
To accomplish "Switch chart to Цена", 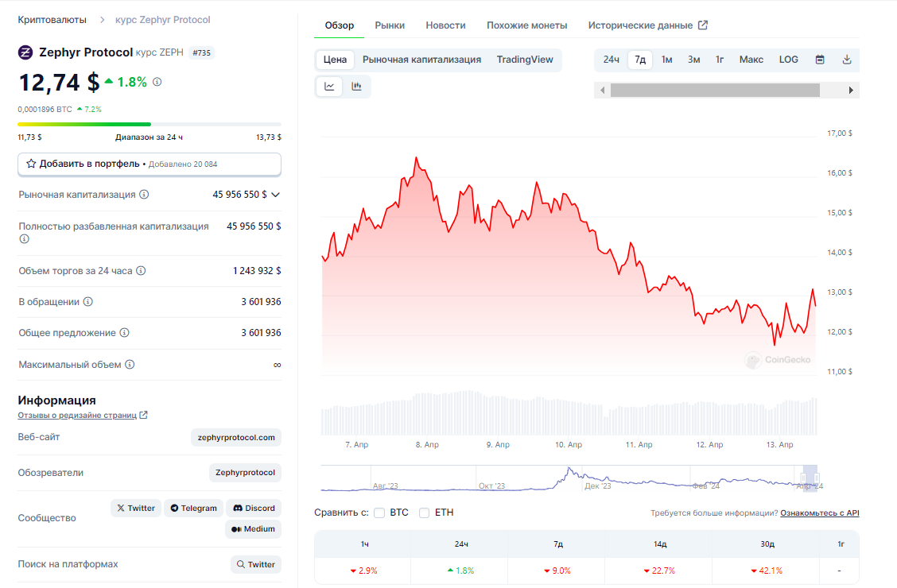I will click(336, 60).
